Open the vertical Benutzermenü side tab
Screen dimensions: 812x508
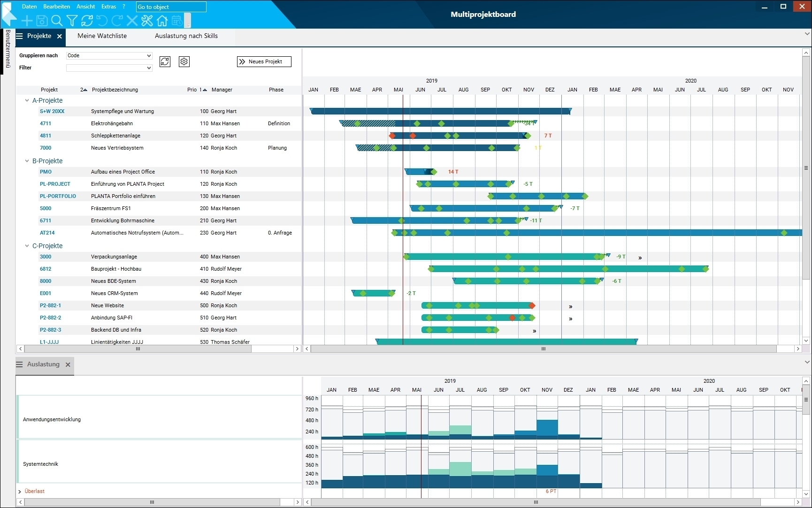[x=8, y=49]
